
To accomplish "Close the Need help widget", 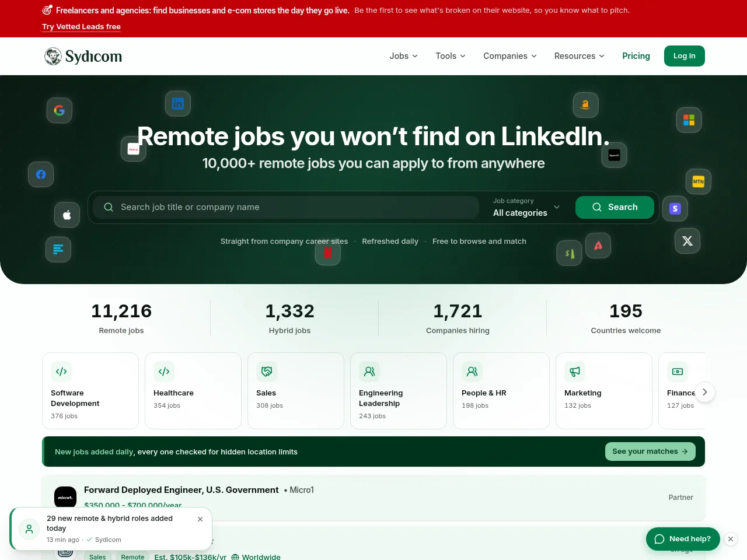I will pos(731,539).
